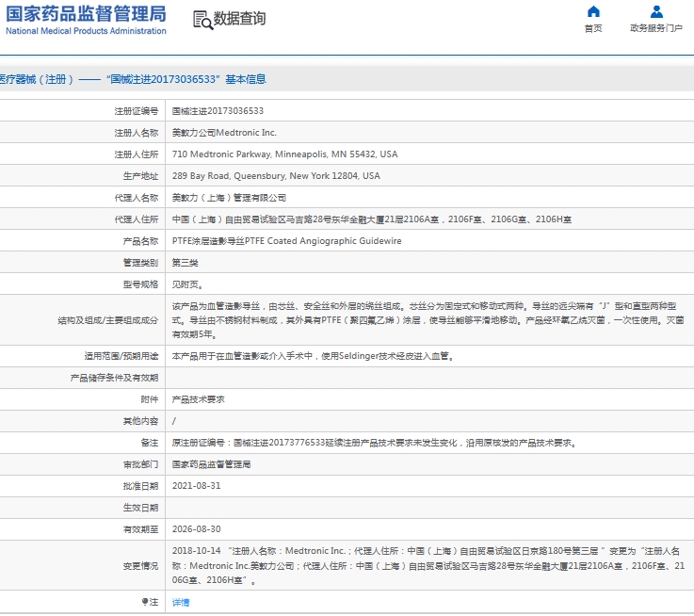
Task: Click the 见附页。 specification value
Action: [187, 284]
